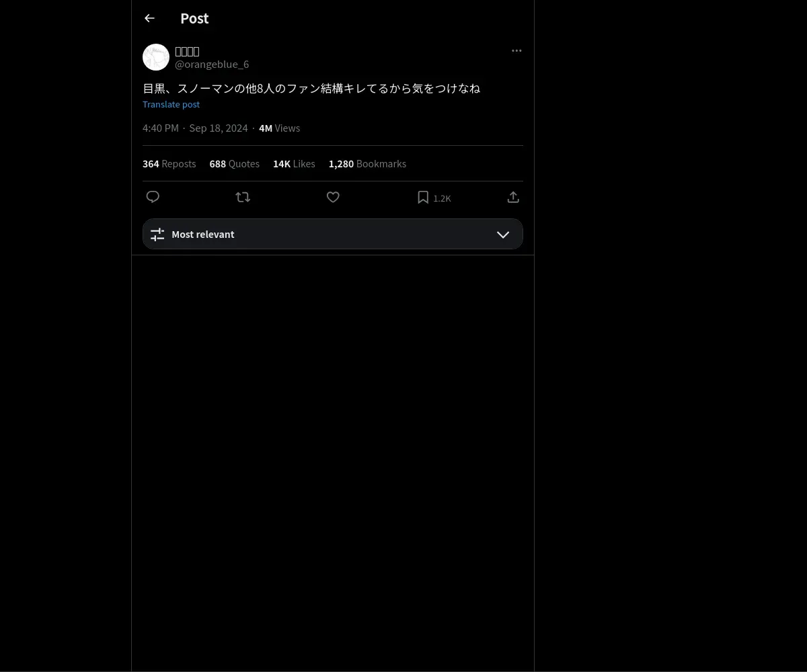View the 364 Reposts list

coord(169,164)
